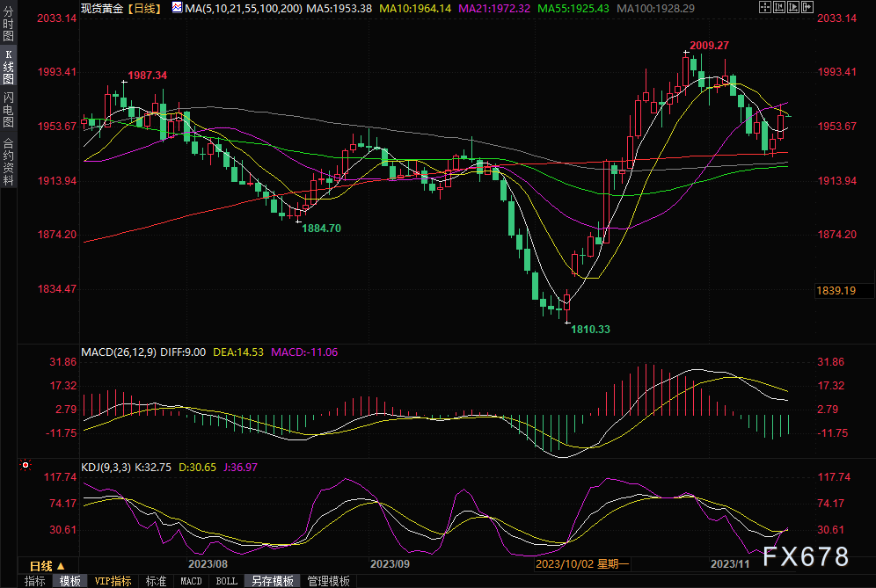Click the panel export arrow icon
This screenshot has width=876, height=588.
point(807,7)
